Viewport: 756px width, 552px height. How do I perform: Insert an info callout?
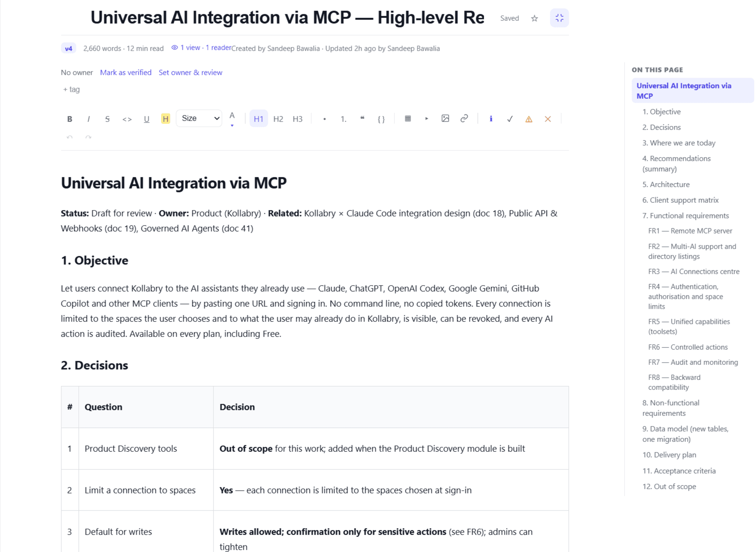[x=491, y=119]
